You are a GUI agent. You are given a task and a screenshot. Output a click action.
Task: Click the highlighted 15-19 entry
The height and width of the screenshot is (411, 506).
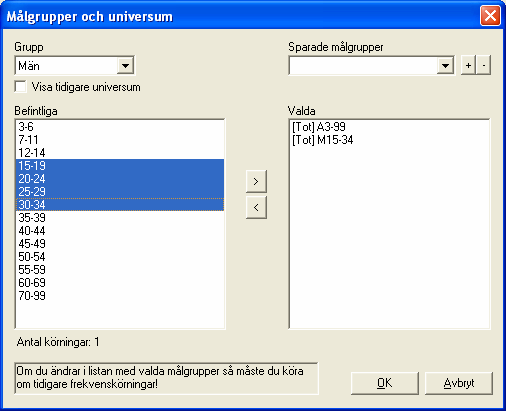[120, 166]
